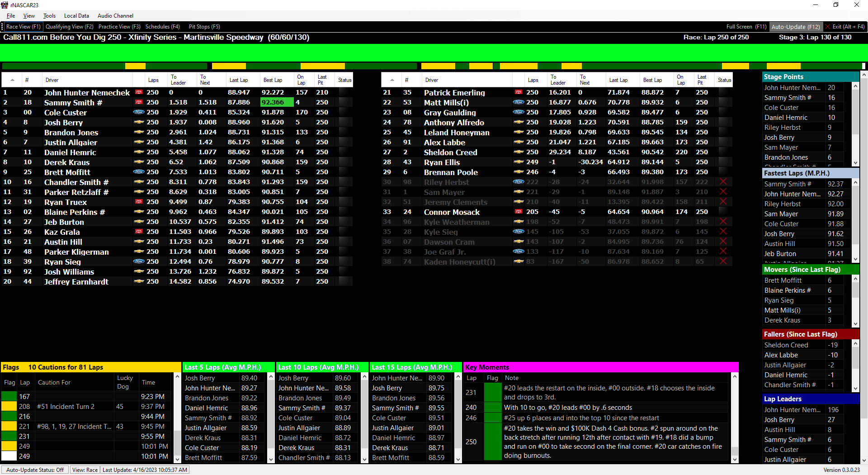Screen dimensions: 868x475
Task: Click Toyota logo in Kaz Grala's row
Action: (x=139, y=232)
